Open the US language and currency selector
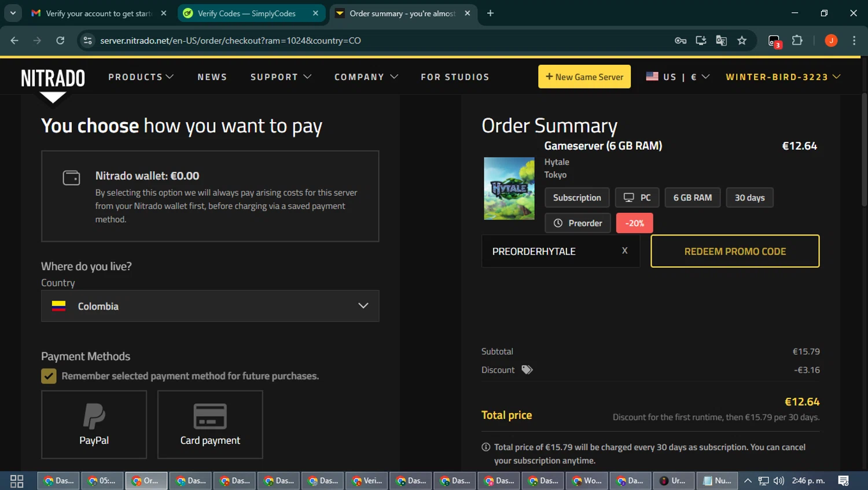 pyautogui.click(x=678, y=76)
